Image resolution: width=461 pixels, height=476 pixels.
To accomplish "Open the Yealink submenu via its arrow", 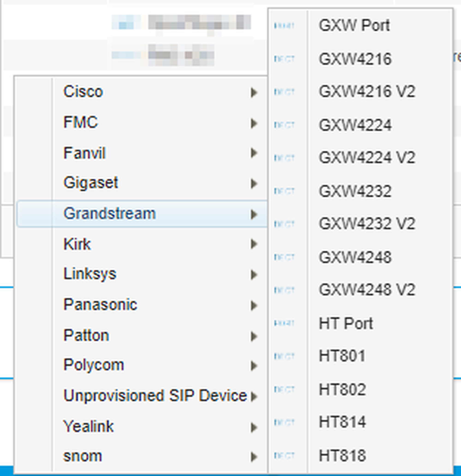I will (x=254, y=428).
